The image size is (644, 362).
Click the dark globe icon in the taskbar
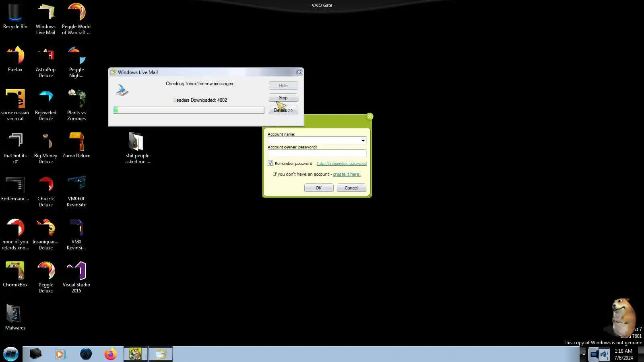pos(86,354)
